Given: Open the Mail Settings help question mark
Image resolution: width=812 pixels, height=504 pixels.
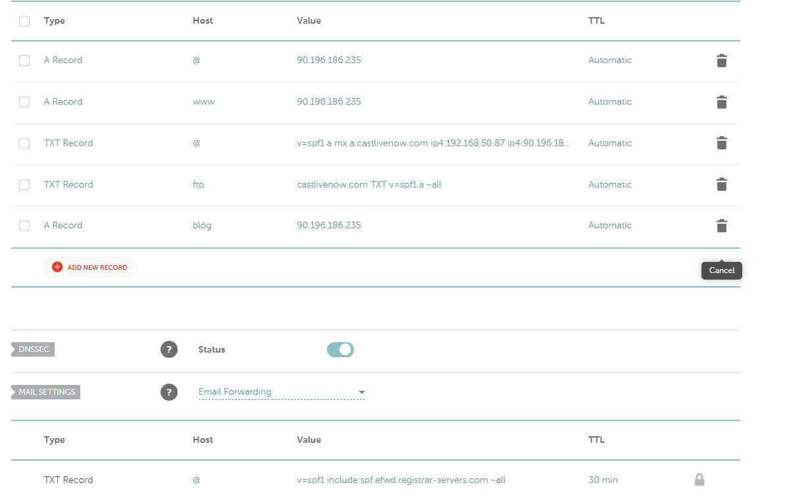Looking at the screenshot, I should (169, 392).
